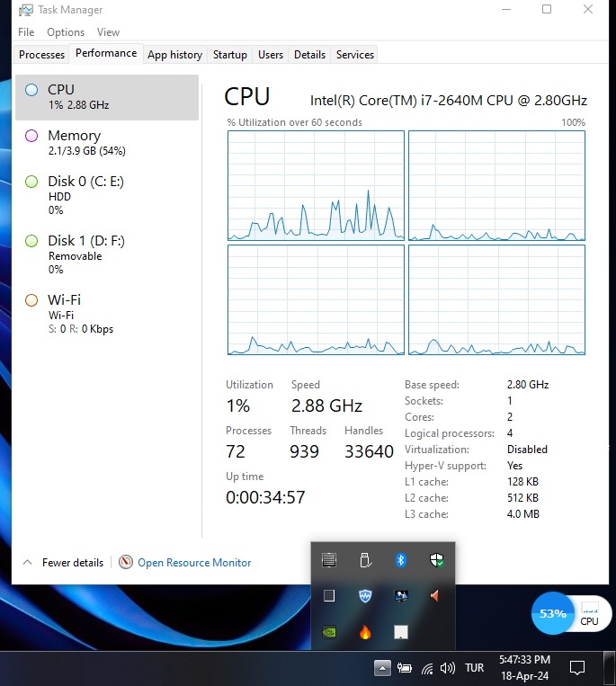616x686 pixels.
Task: Click the third CPU utilization graph
Action: [316, 299]
